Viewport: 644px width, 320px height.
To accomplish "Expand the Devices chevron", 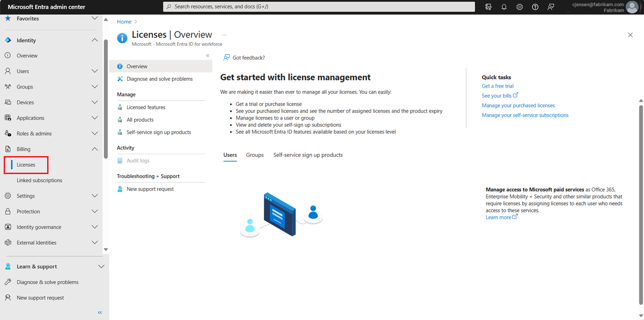I will click(95, 102).
